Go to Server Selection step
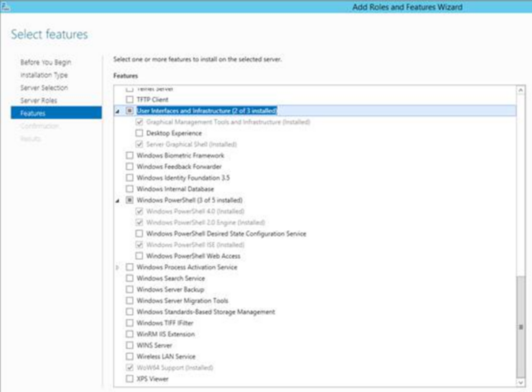Screen dimensions: 532x392 point(44,88)
